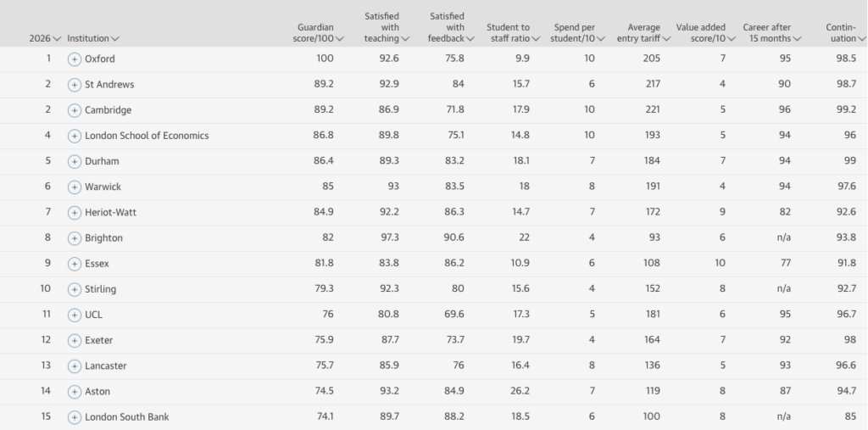Viewport: 868px width, 430px height.
Task: Expand the Durham row plus icon
Action: click(75, 161)
